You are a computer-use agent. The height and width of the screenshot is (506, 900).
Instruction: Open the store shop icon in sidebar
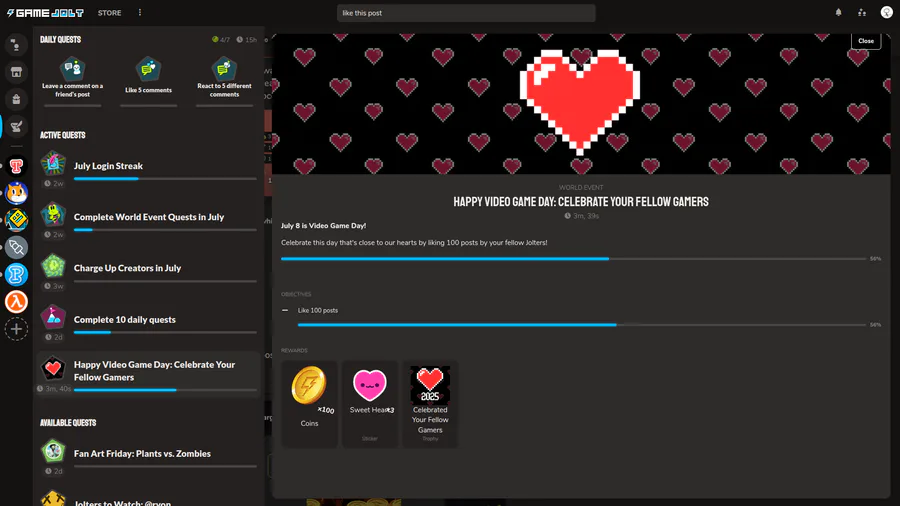click(16, 72)
